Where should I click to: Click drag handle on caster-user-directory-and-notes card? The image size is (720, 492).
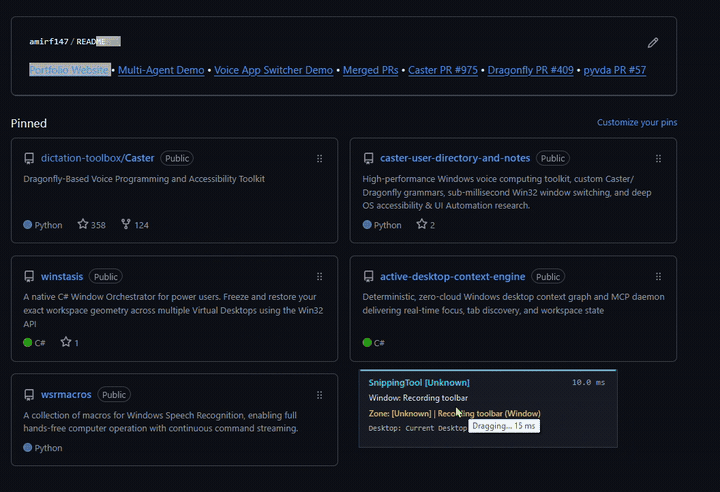(x=658, y=158)
